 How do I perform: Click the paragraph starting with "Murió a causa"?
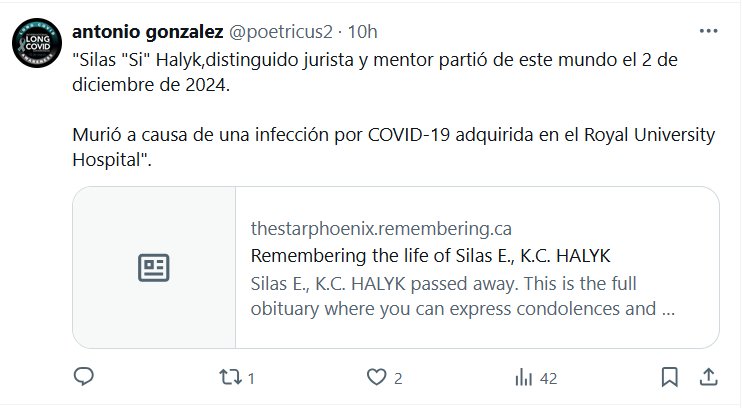tap(394, 148)
